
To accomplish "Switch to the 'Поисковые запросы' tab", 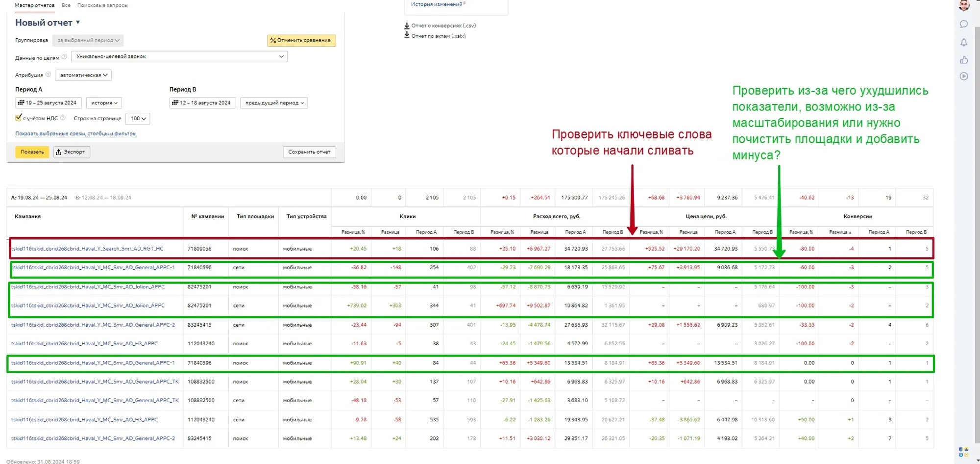I will tap(102, 5).
